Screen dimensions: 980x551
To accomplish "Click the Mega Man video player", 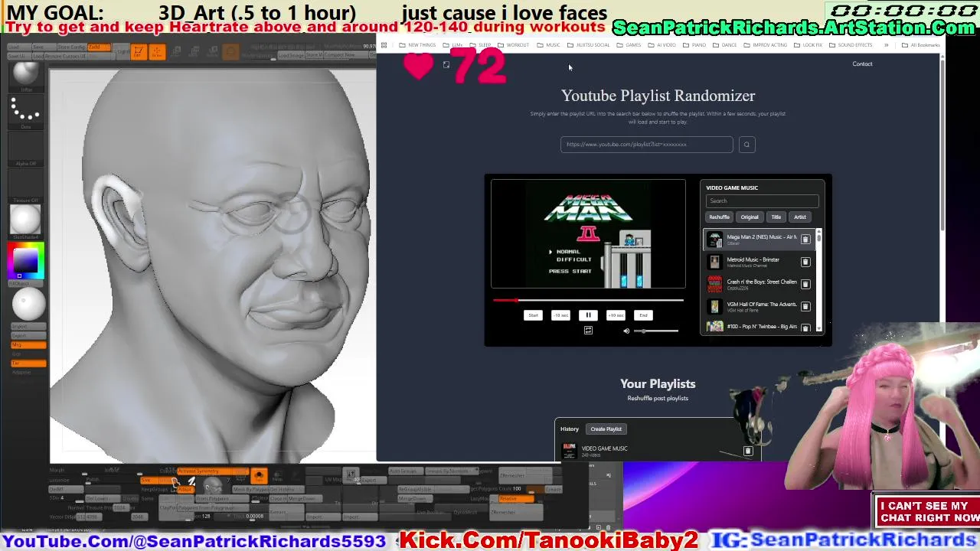I will [x=588, y=234].
